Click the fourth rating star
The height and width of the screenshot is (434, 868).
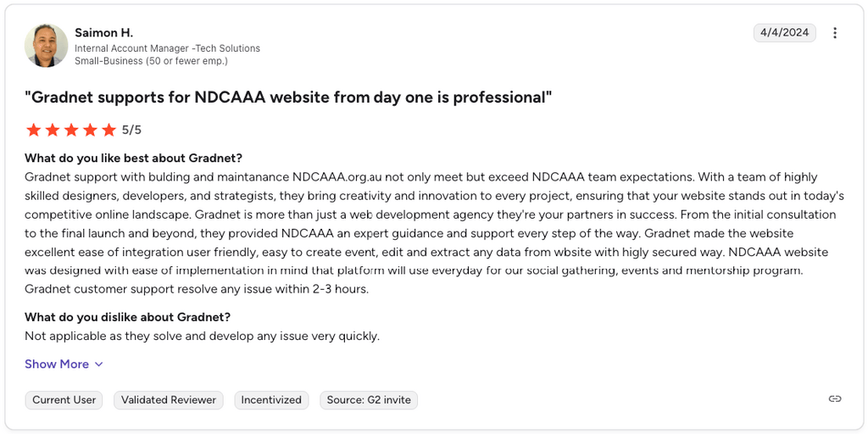(x=90, y=130)
